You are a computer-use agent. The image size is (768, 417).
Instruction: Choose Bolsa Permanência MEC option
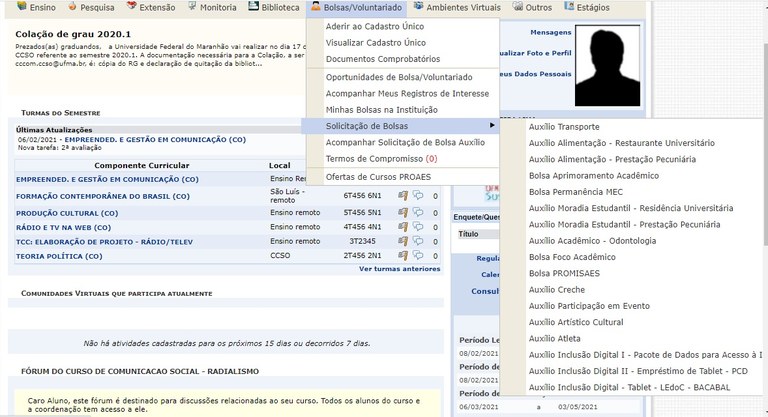(x=575, y=192)
